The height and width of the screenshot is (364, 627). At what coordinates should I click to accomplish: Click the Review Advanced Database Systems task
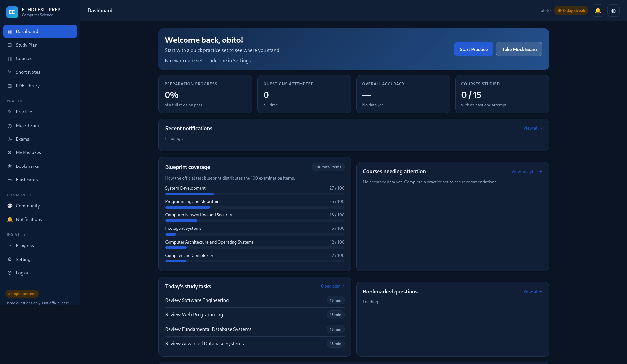(x=255, y=344)
